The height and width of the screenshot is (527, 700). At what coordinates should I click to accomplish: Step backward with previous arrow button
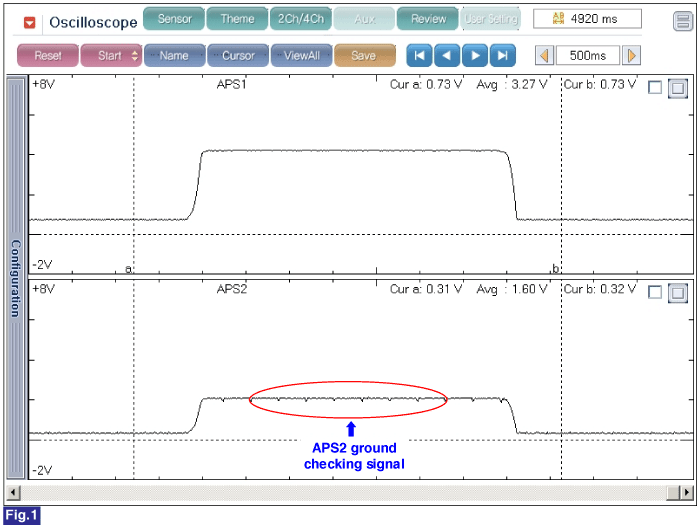(447, 55)
